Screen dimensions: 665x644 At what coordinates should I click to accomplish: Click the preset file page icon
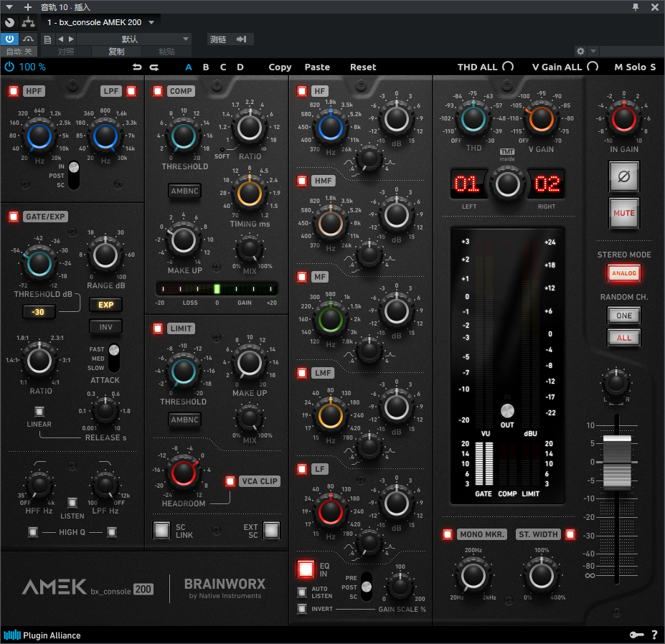pos(47,39)
